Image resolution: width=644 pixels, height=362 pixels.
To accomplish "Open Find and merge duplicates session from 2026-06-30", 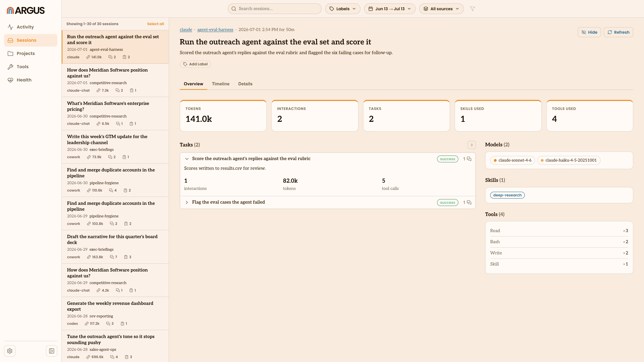I will (x=115, y=180).
